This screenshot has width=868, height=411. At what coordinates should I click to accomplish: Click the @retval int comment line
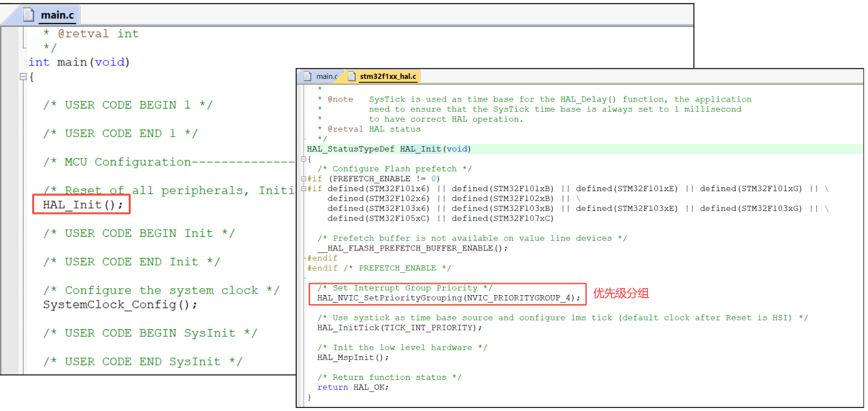(91, 34)
